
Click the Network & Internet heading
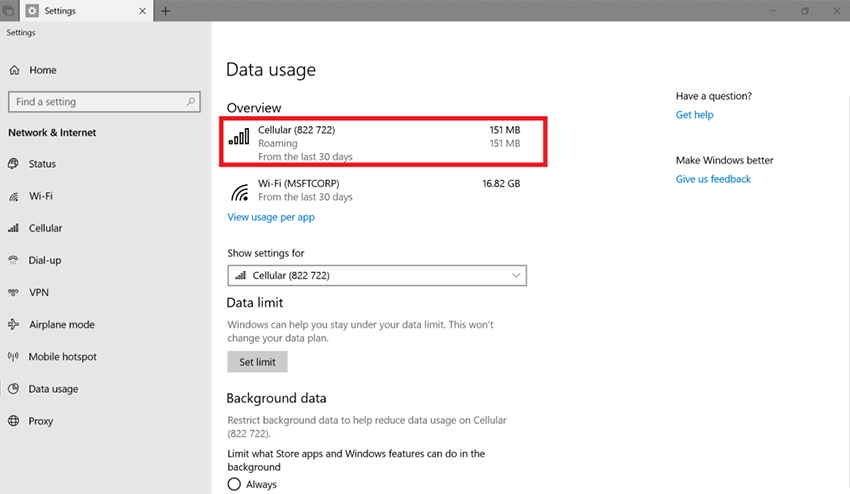[x=52, y=132]
